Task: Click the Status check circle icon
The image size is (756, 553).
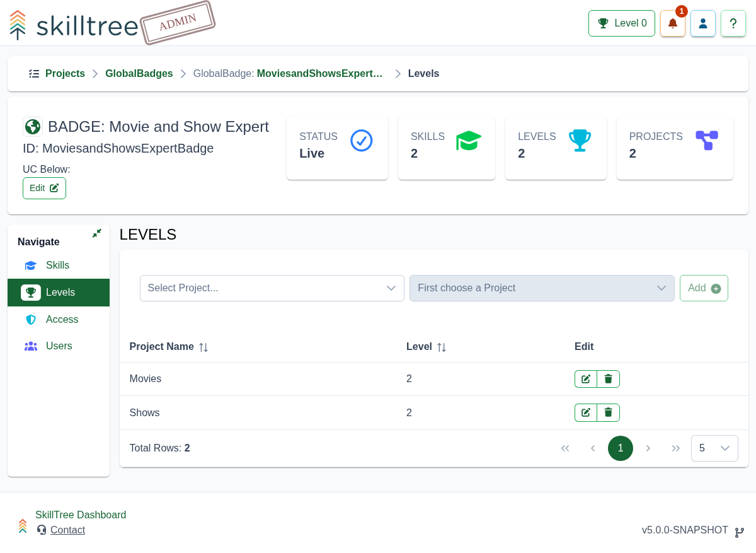Action: click(x=362, y=141)
